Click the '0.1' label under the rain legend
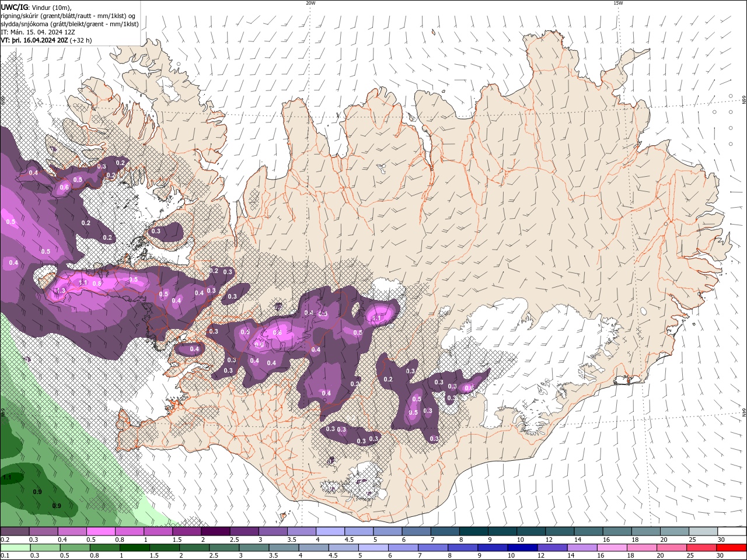Screen dimensions: 747x560 pos(4,555)
